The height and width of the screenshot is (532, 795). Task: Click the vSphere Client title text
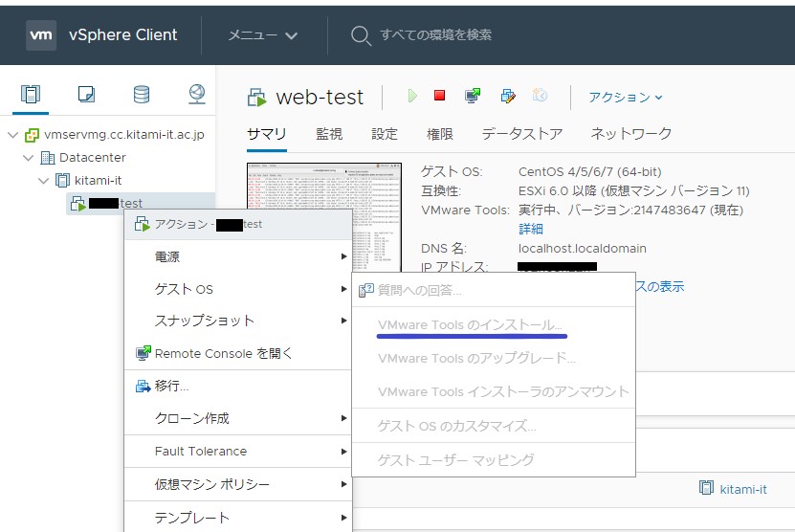[x=123, y=35]
